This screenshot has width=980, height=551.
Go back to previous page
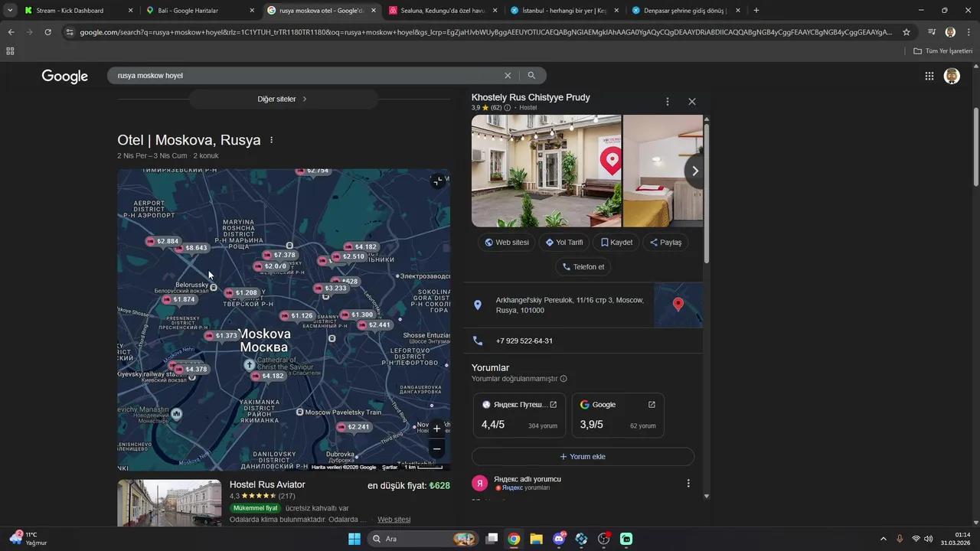(11, 32)
